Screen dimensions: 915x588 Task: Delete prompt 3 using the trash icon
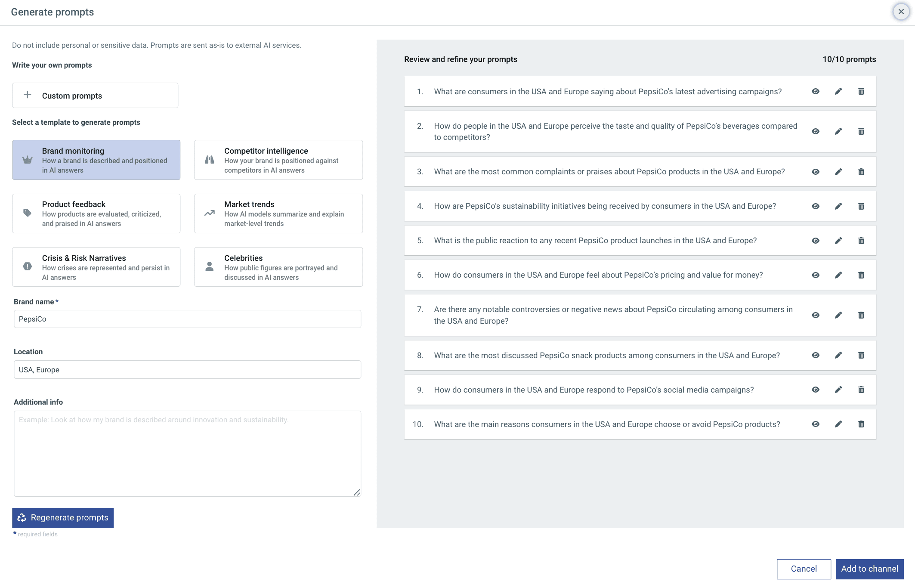click(861, 172)
